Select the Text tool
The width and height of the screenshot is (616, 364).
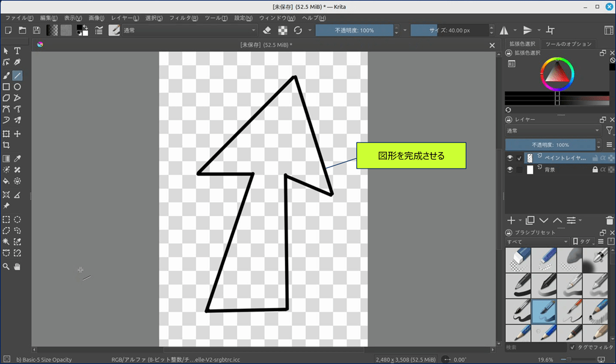pos(17,51)
